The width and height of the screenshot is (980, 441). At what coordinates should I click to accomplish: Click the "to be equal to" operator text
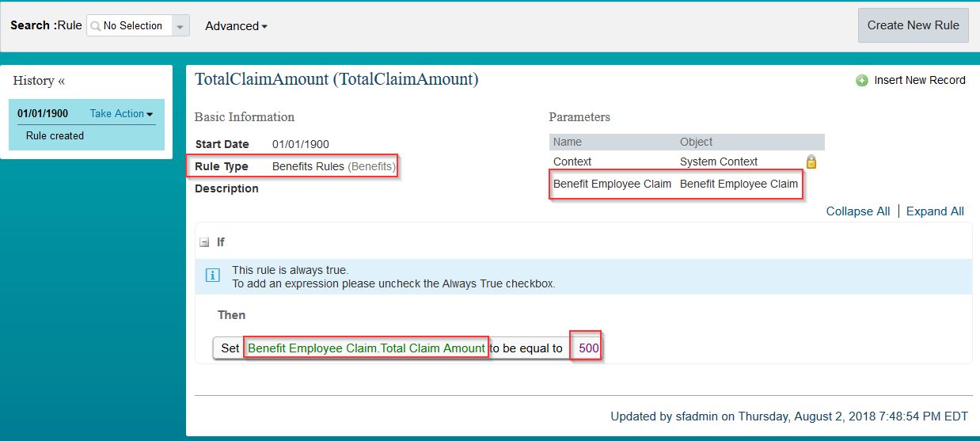526,348
